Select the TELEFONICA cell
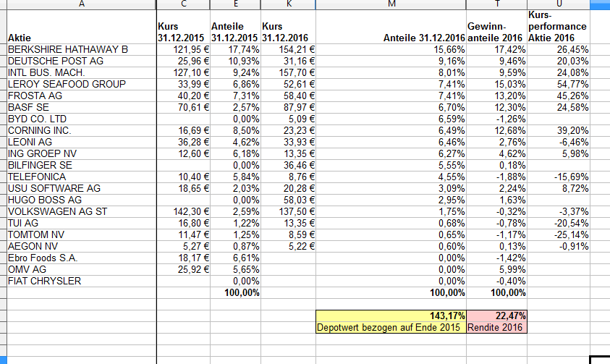This screenshot has height=364, width=610. tap(81, 177)
